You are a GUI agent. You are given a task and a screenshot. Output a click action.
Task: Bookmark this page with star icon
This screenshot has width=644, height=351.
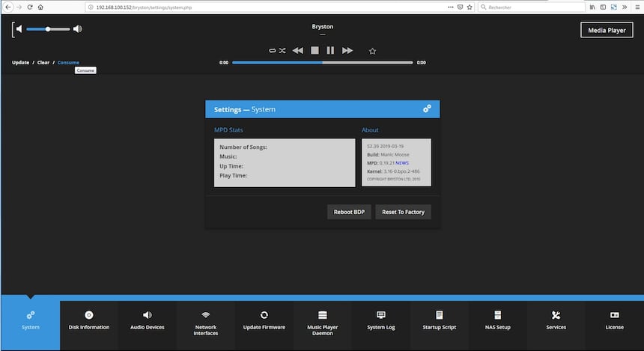(470, 7)
